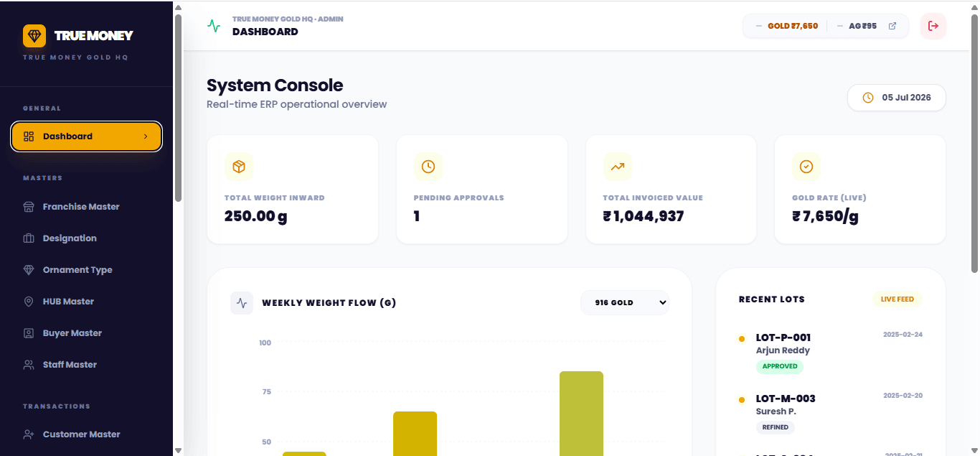
Task: Click the ₹7,650/g gold rate value
Action: 825,216
